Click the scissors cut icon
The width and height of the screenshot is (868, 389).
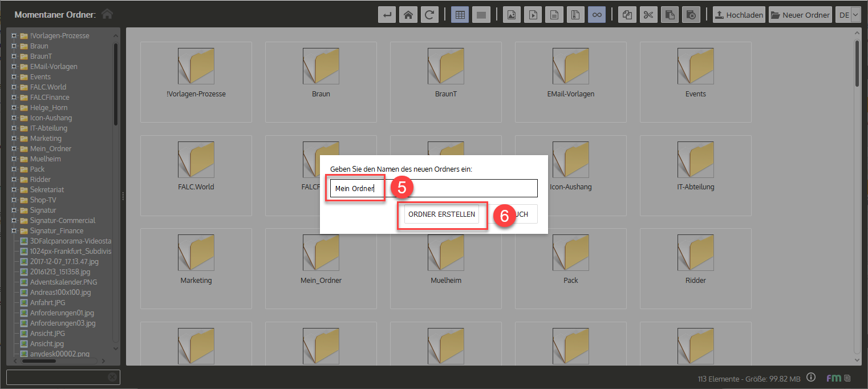click(648, 15)
